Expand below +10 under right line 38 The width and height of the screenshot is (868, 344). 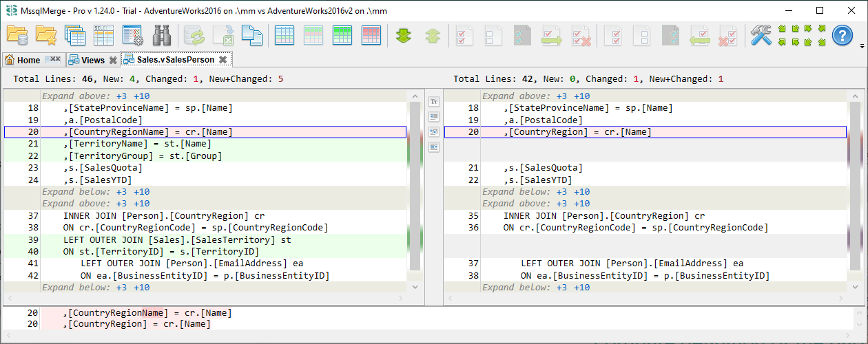pyautogui.click(x=581, y=288)
